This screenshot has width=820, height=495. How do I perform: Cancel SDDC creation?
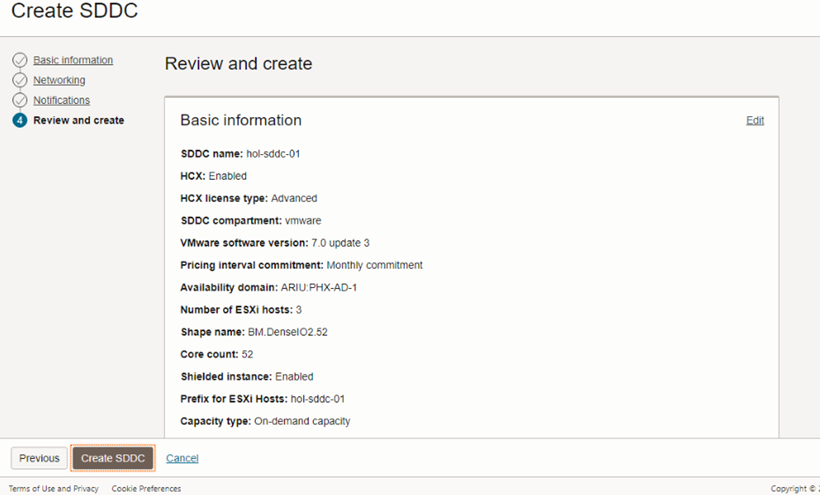point(182,458)
